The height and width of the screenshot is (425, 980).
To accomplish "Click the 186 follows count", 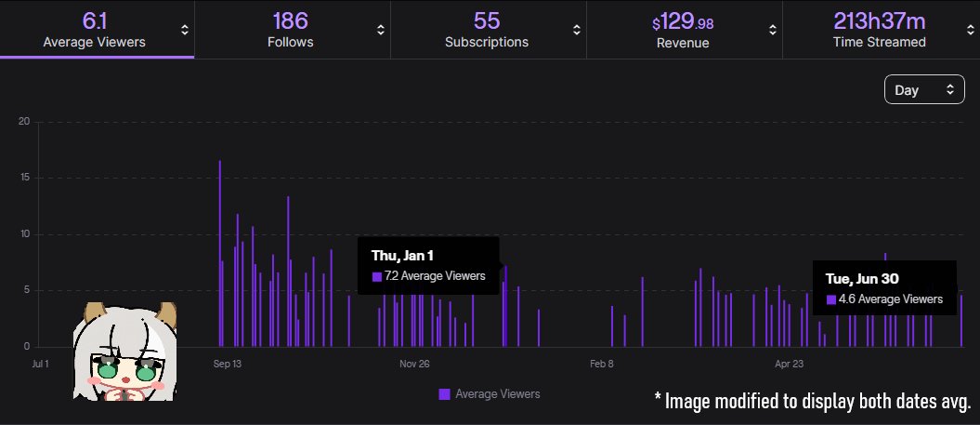I will pos(291,20).
